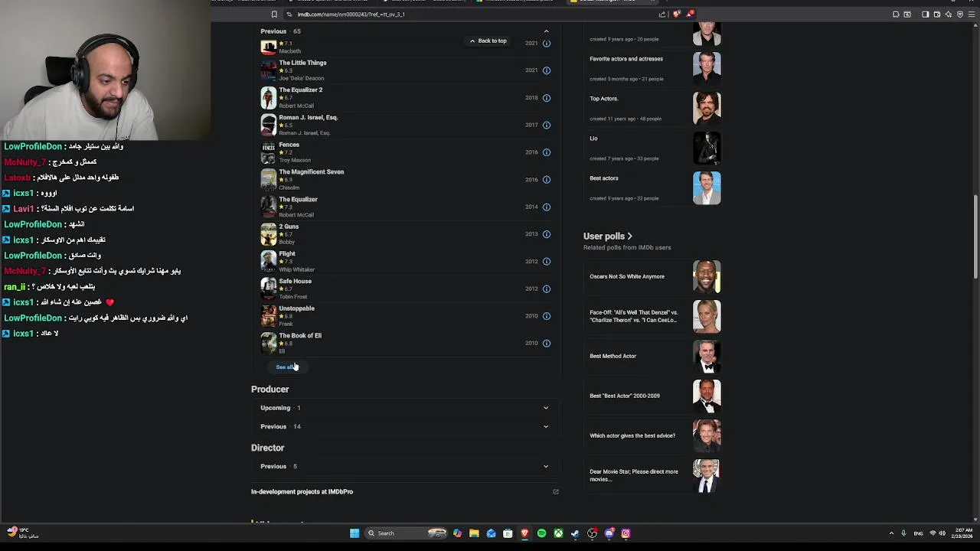Open info icon for Fences

coord(547,152)
